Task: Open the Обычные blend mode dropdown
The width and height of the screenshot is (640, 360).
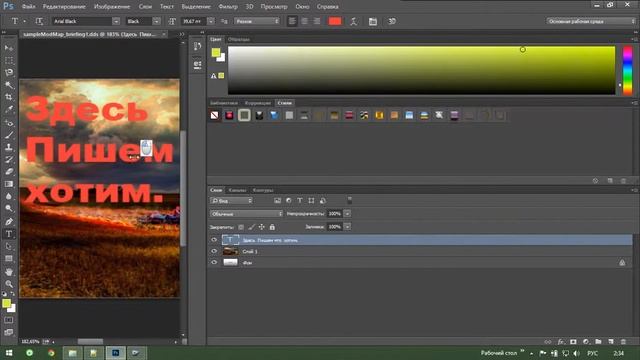Action: point(246,214)
